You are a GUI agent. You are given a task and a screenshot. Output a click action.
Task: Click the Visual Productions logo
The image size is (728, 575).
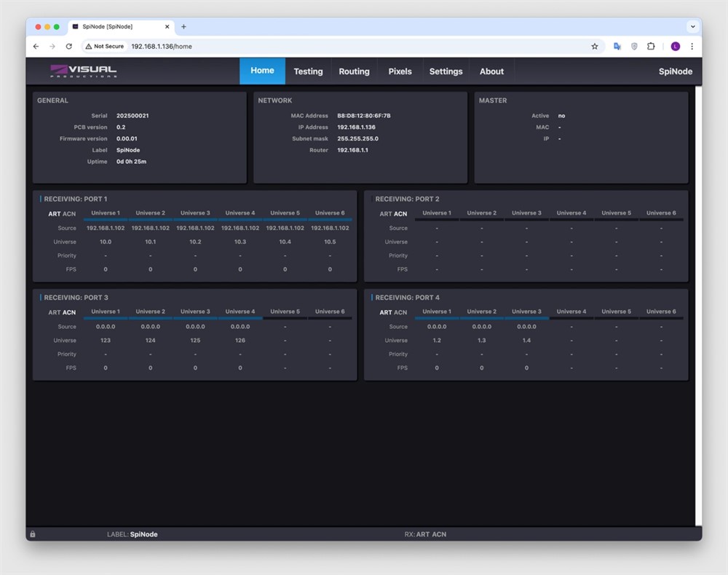84,71
